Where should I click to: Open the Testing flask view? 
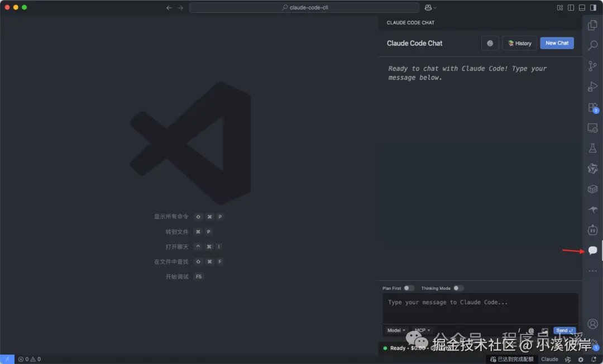pyautogui.click(x=592, y=148)
